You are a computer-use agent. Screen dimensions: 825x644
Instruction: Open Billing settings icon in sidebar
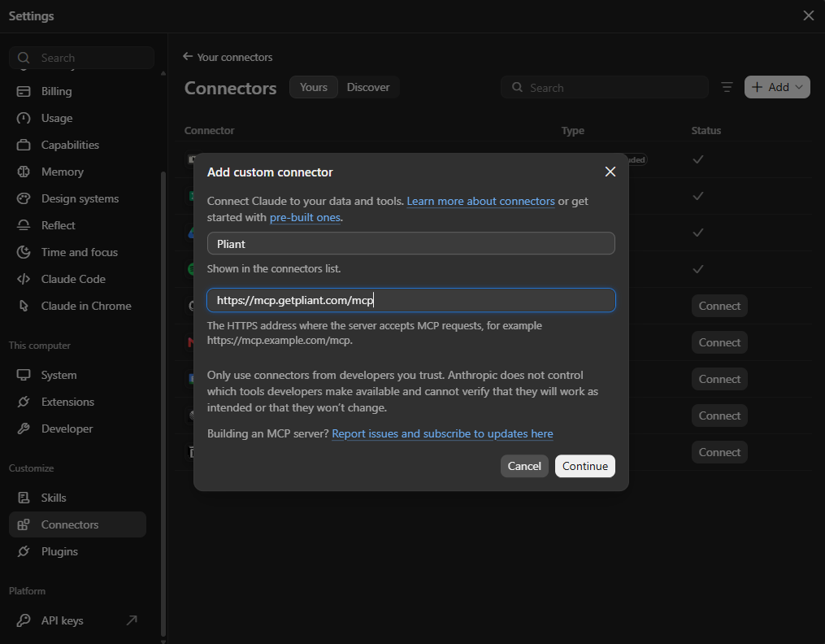point(24,92)
